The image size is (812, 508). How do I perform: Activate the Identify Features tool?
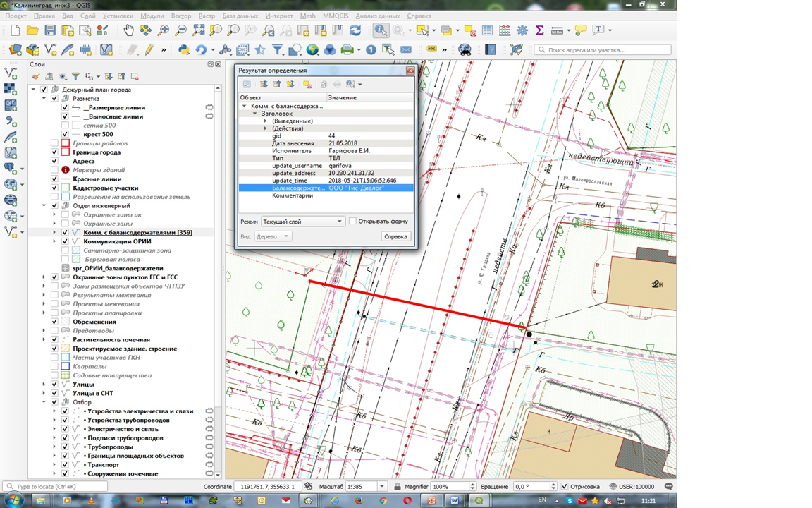pos(381,30)
